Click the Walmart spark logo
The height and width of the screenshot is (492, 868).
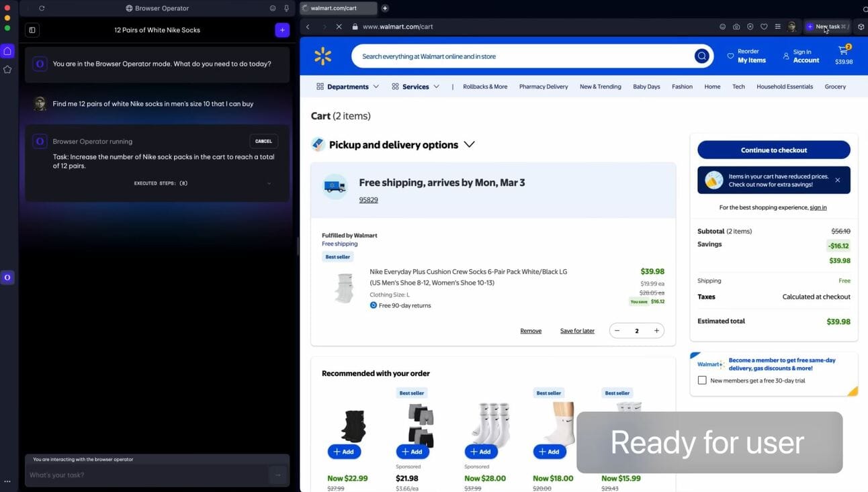click(323, 56)
